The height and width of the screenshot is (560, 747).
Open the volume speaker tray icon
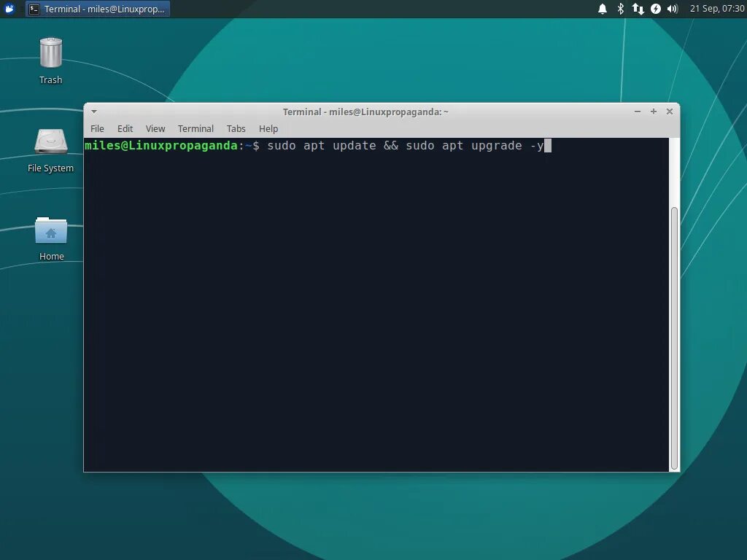672,9
